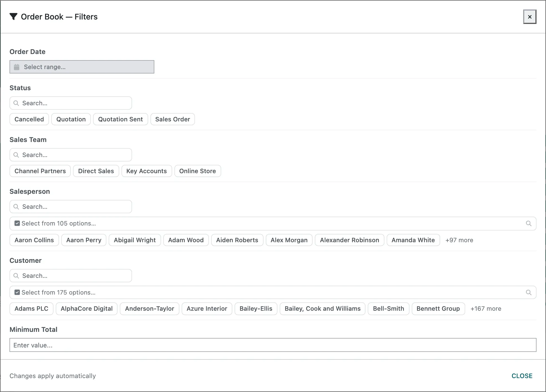Image resolution: width=546 pixels, height=392 pixels.
Task: Pick customer Adams PLC
Action: tap(31, 308)
